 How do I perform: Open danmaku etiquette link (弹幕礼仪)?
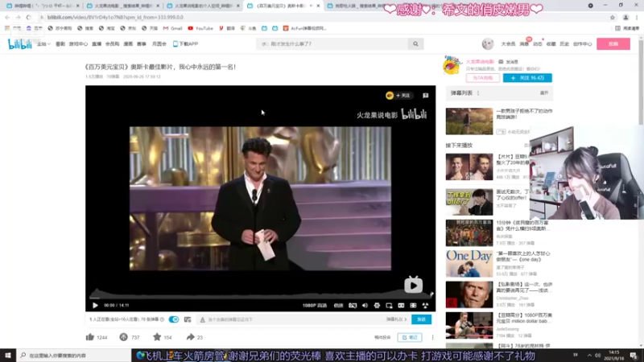click(396, 319)
